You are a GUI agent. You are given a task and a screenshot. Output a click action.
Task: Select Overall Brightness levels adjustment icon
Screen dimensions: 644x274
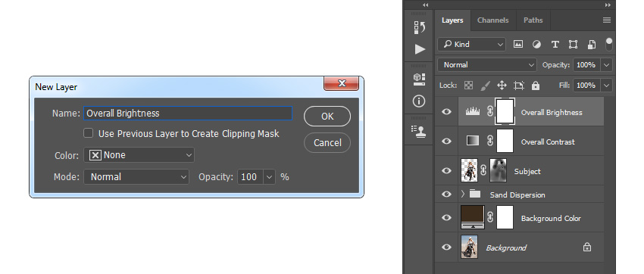pyautogui.click(x=473, y=111)
